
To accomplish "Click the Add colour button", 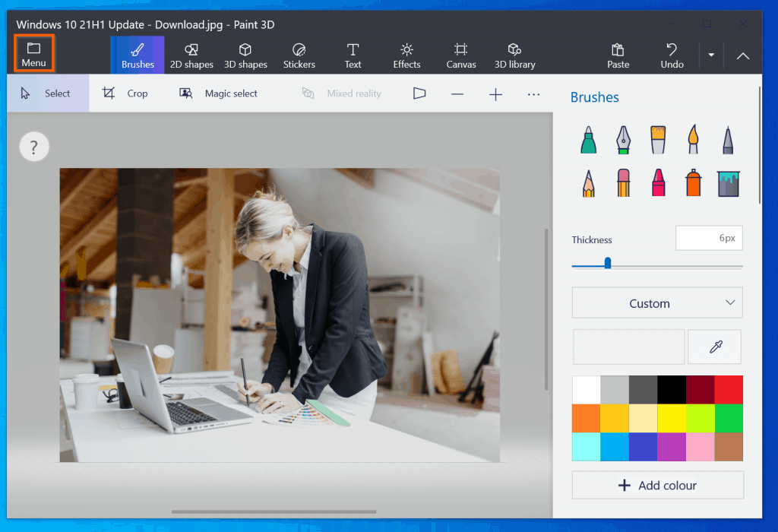I will coord(657,485).
